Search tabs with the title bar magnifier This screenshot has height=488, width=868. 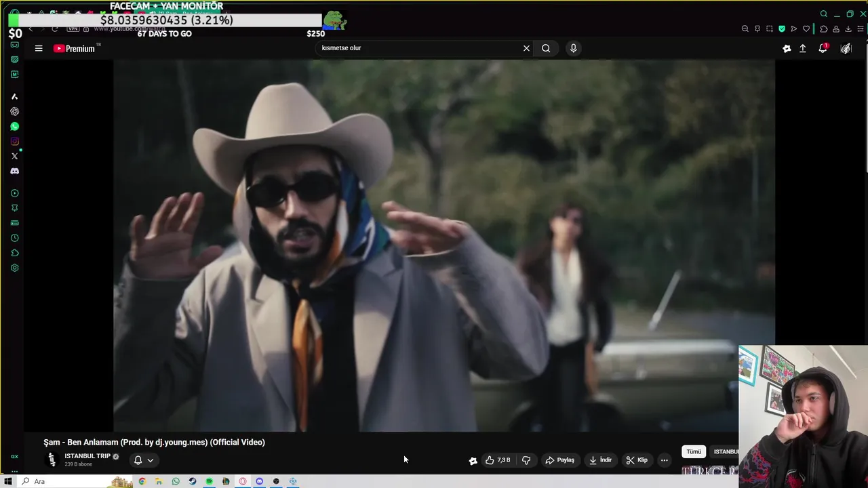pyautogui.click(x=824, y=14)
